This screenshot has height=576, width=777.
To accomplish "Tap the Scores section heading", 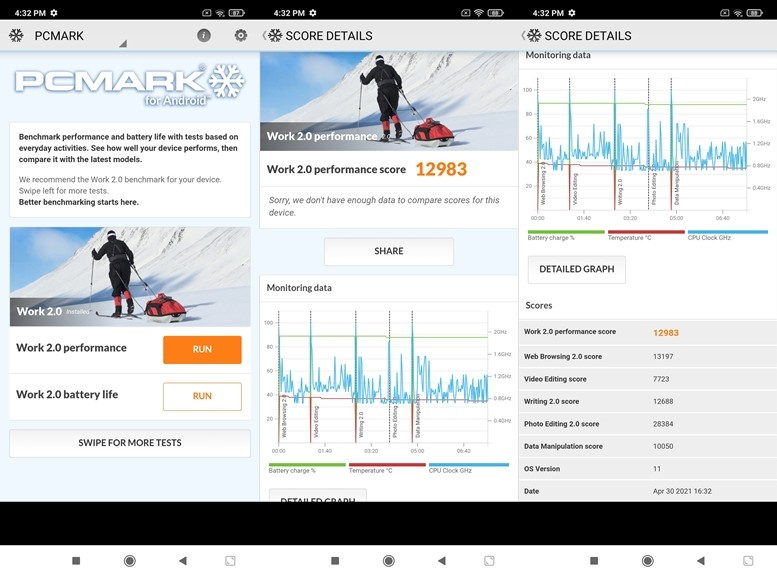I will click(539, 305).
